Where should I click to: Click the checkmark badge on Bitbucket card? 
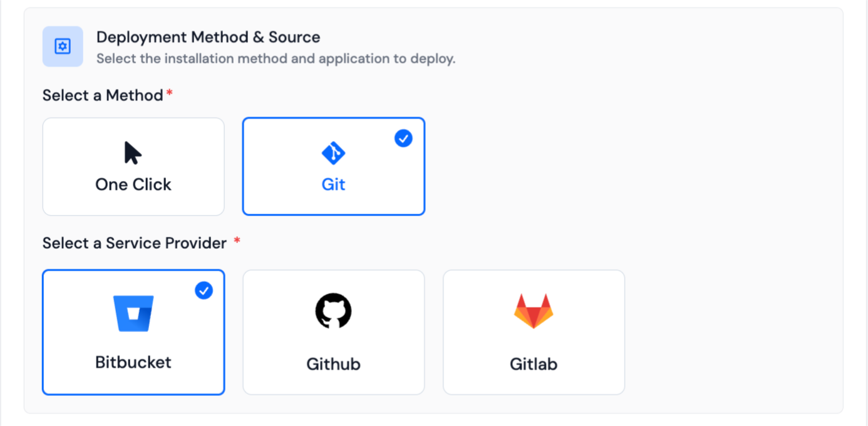point(204,290)
